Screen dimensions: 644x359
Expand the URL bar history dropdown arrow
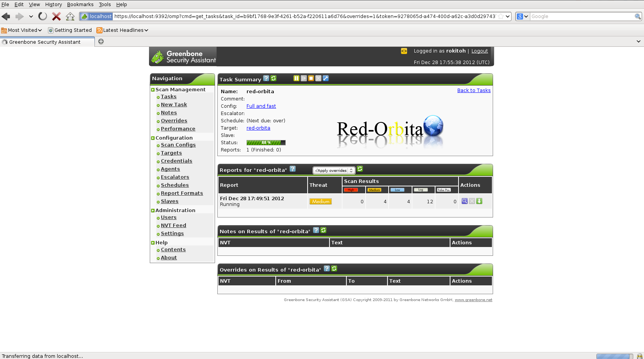507,16
